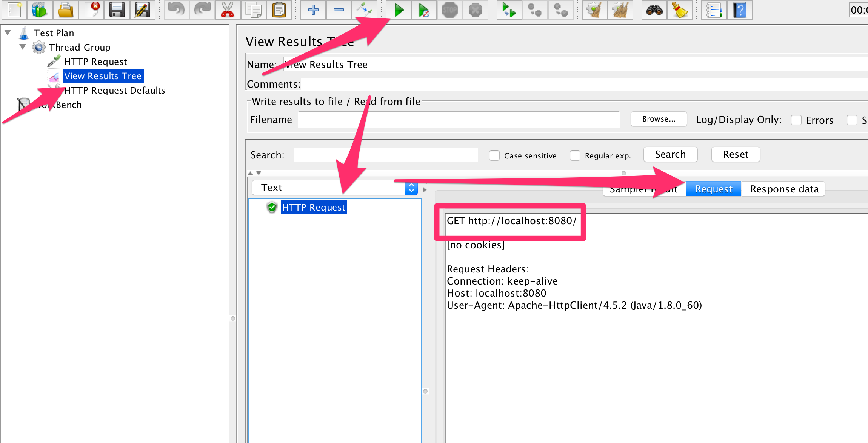The height and width of the screenshot is (443, 868).
Task: Open the Templates icon in the toolbar
Action: [x=40, y=10]
